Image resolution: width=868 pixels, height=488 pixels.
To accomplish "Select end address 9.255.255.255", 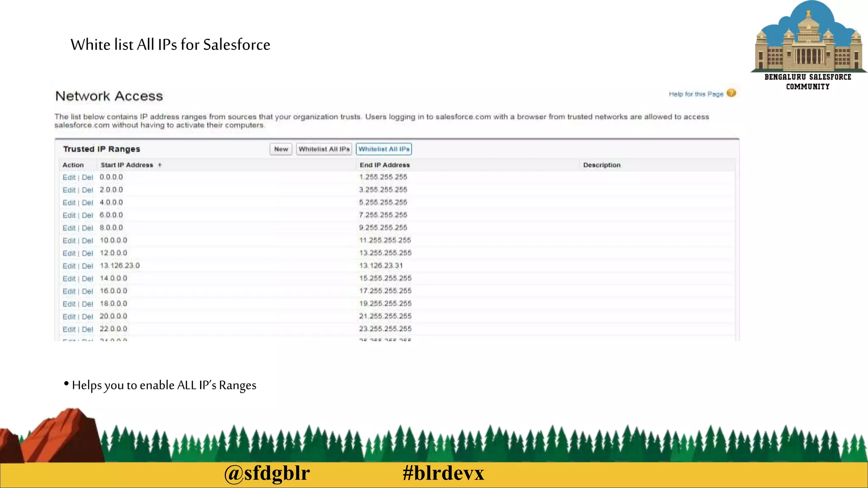I will point(383,227).
